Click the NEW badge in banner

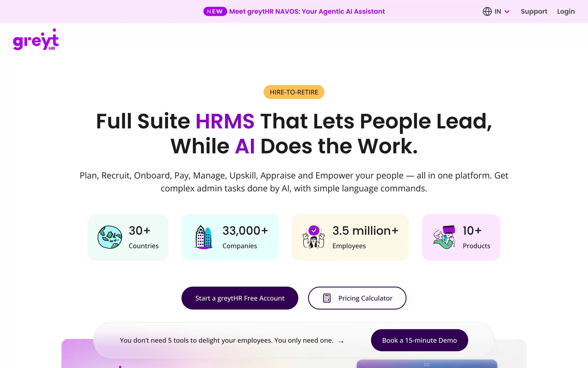[215, 12]
